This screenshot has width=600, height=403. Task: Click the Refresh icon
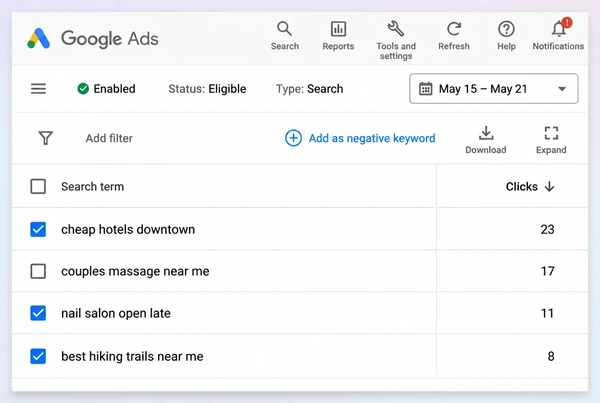(x=454, y=29)
